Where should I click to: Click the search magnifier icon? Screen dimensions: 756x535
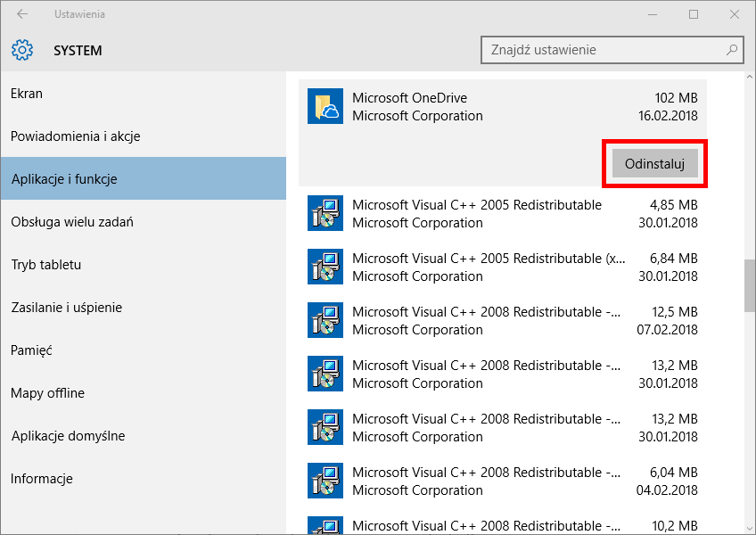[731, 50]
